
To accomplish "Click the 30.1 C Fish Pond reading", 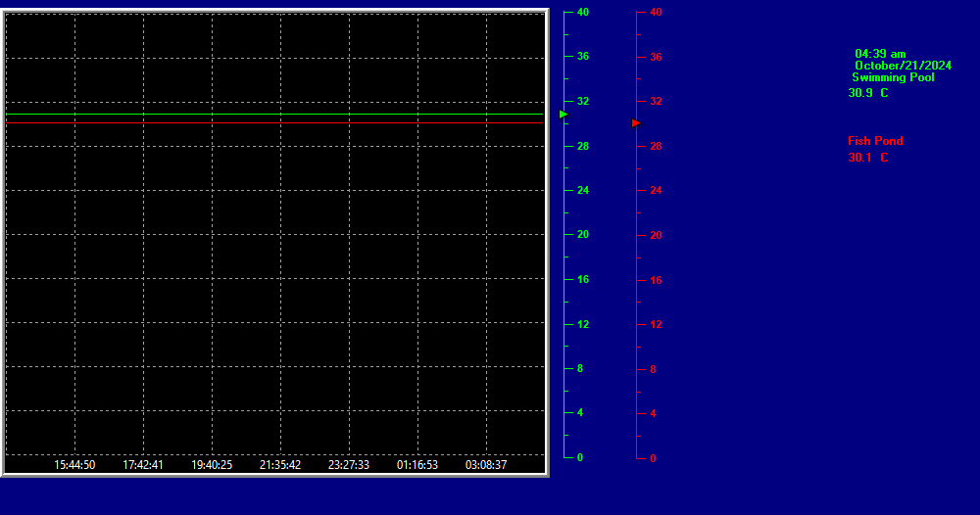I will point(868,158).
